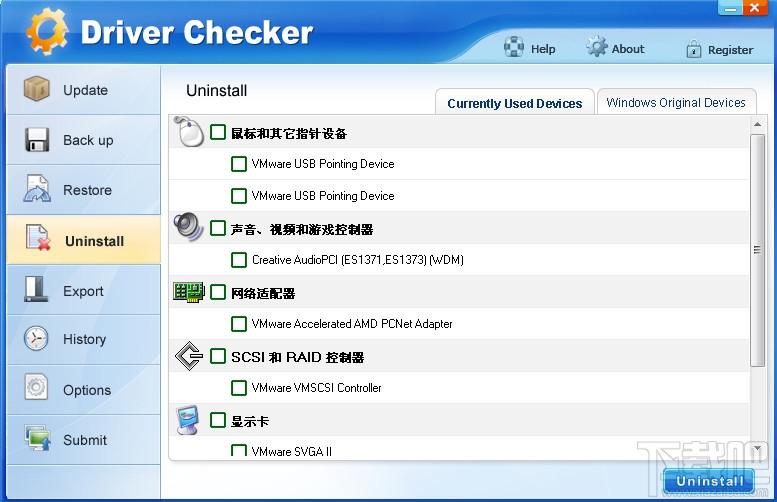Click the Export drive icon

click(37, 290)
